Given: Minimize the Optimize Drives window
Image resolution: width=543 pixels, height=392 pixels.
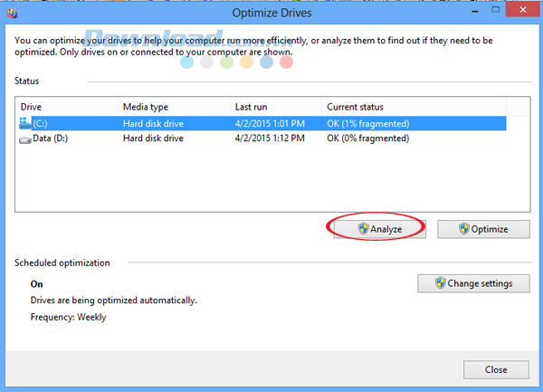Looking at the screenshot, I should (x=475, y=11).
